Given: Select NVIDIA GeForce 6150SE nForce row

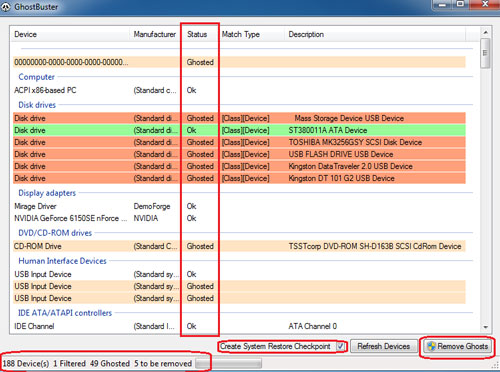Looking at the screenshot, I should tap(239, 218).
